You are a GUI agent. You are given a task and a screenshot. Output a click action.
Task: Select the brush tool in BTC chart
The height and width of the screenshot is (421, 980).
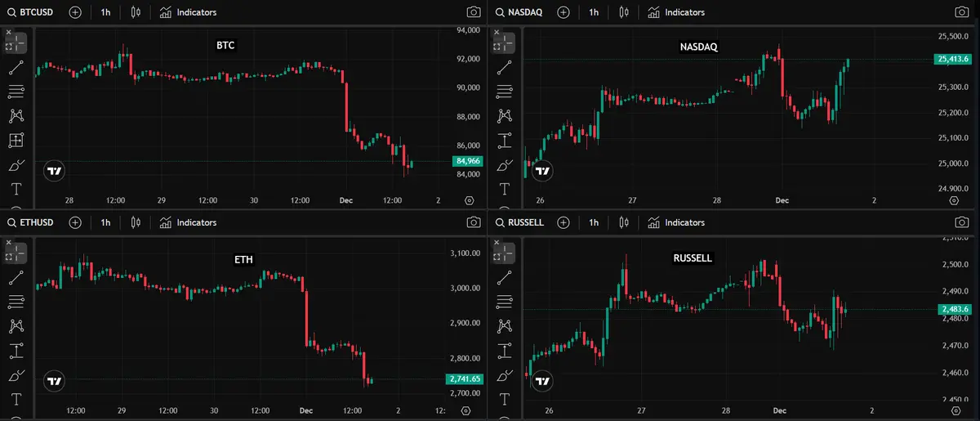point(16,165)
